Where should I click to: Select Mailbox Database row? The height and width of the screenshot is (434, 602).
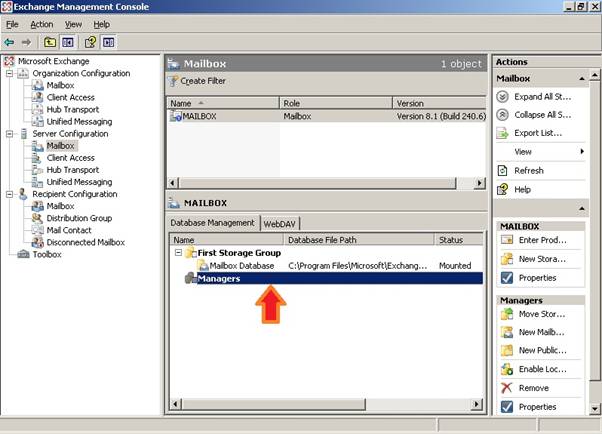[x=326, y=266]
